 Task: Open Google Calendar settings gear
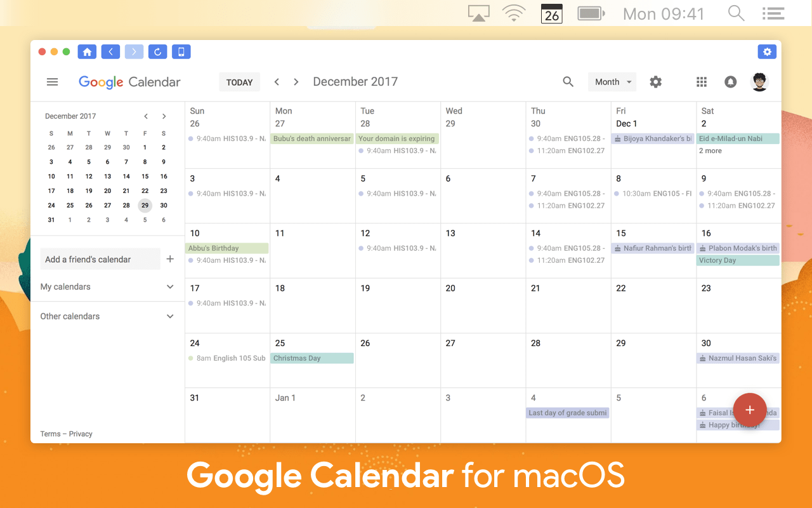point(656,82)
